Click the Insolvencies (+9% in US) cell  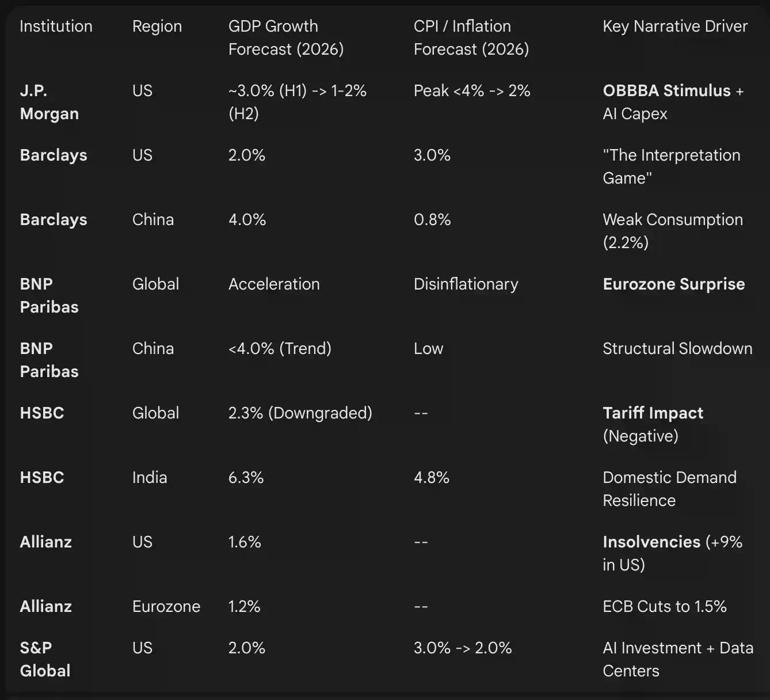(672, 553)
